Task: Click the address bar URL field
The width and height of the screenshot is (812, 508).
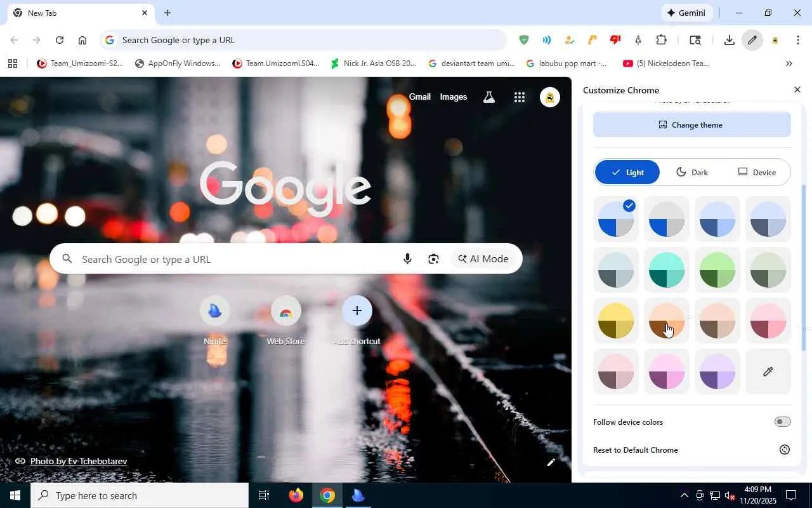Action: pos(303,40)
